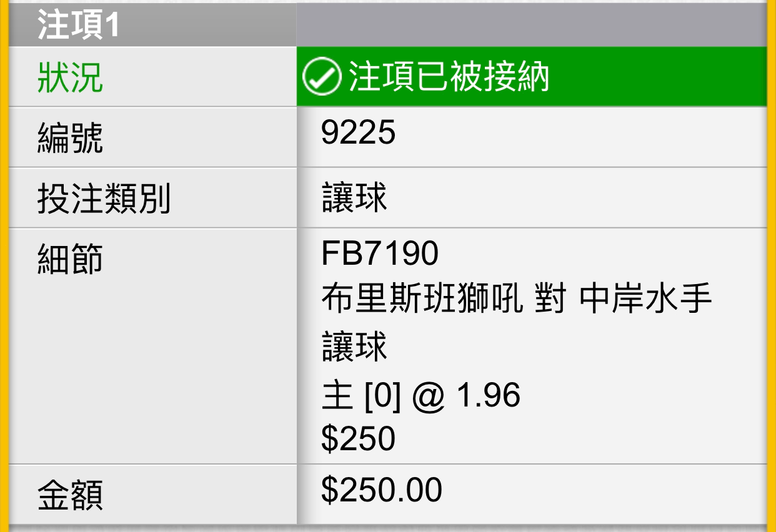
Task: Select the 注項1 header row
Action: 388,26
